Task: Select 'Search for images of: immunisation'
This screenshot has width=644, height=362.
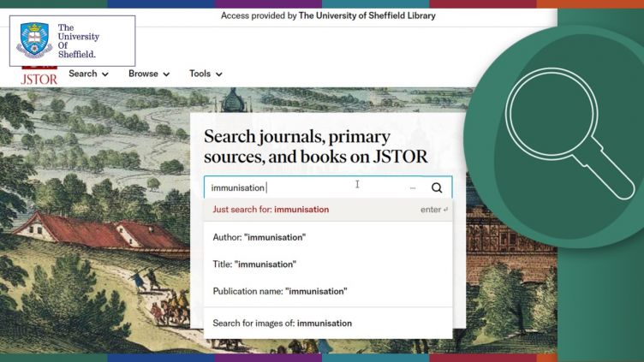Action: (328, 323)
